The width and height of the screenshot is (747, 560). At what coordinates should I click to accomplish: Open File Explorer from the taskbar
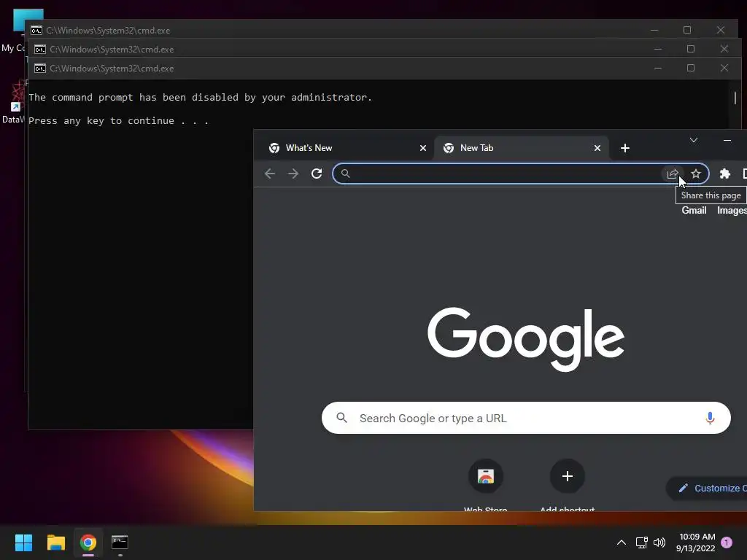pos(55,542)
